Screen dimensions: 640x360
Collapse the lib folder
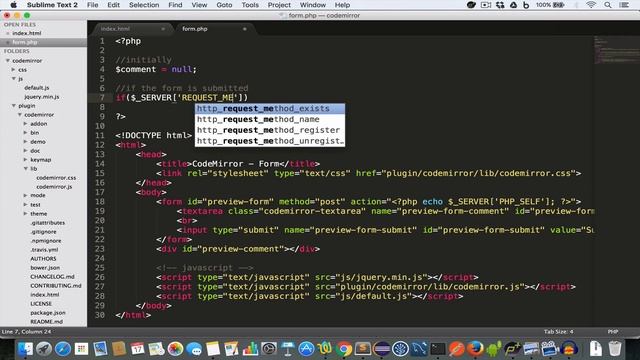[25, 169]
